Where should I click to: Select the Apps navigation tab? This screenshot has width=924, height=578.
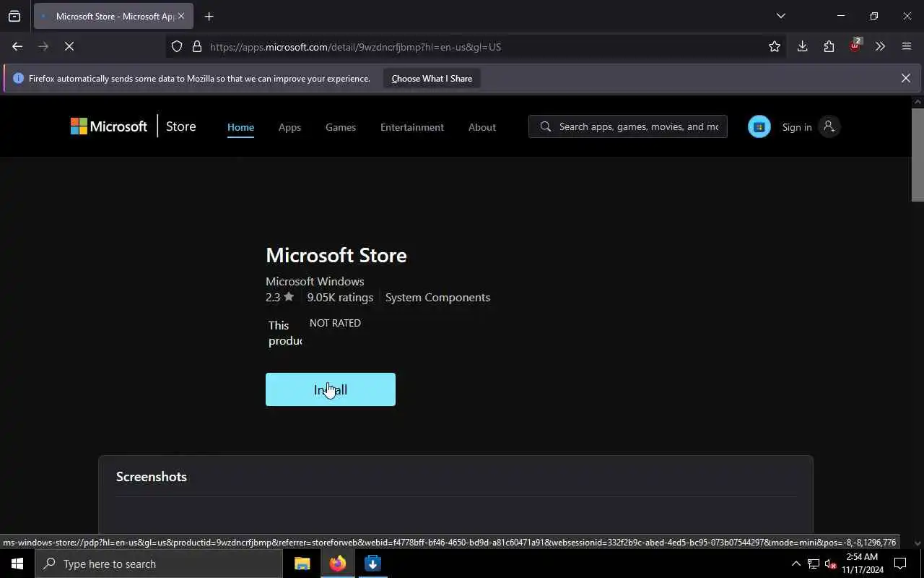[289, 127]
